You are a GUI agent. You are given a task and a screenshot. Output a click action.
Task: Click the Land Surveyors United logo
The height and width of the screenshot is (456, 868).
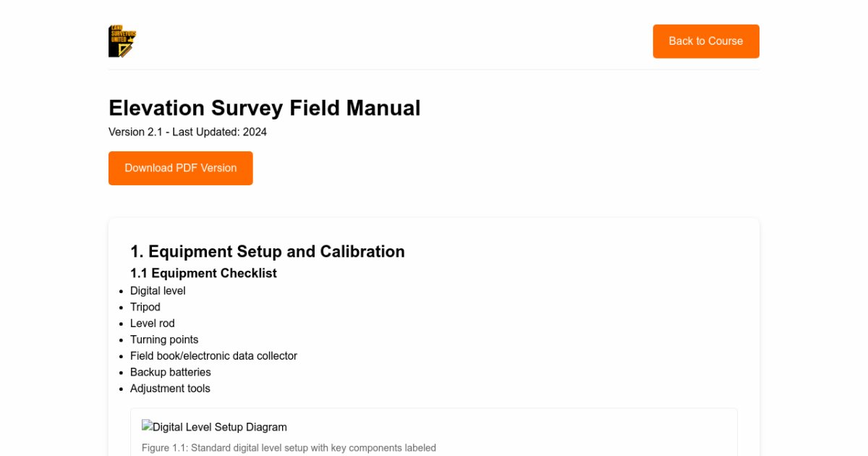click(x=122, y=41)
